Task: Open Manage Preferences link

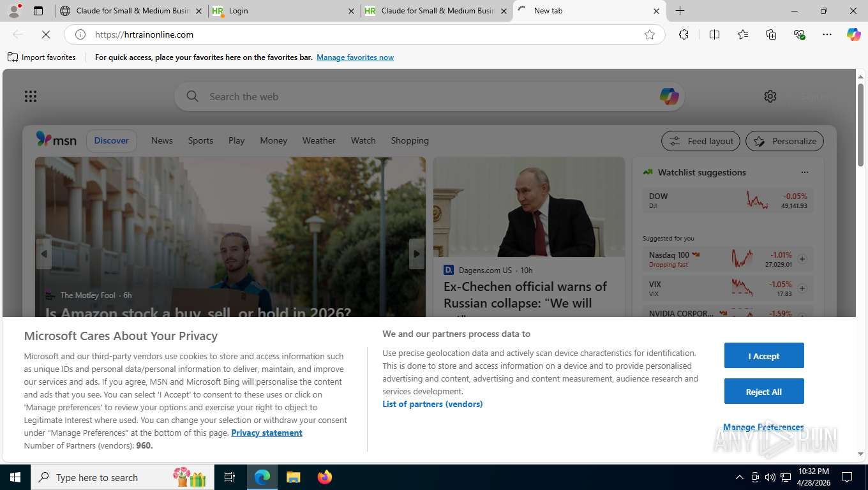Action: pos(763,427)
